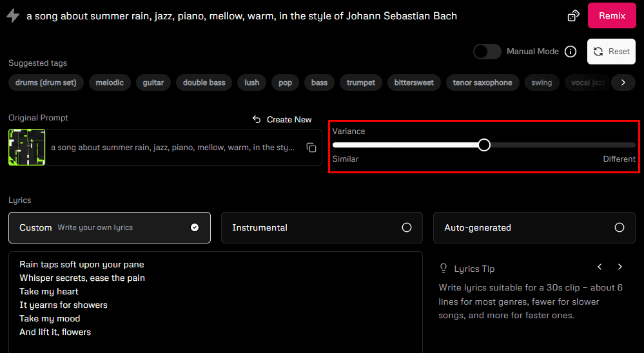Click the dice randomize prompt icon
The height and width of the screenshot is (353, 644).
pyautogui.click(x=573, y=15)
